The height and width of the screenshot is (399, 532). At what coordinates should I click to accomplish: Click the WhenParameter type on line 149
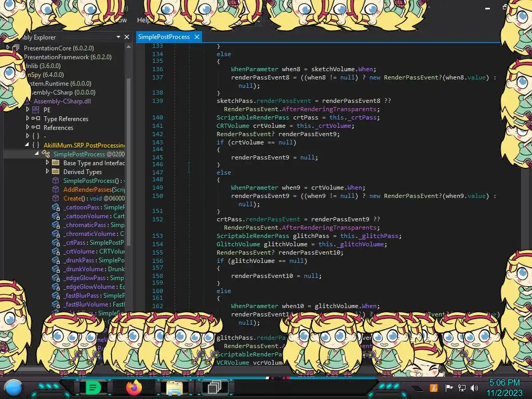click(255, 188)
